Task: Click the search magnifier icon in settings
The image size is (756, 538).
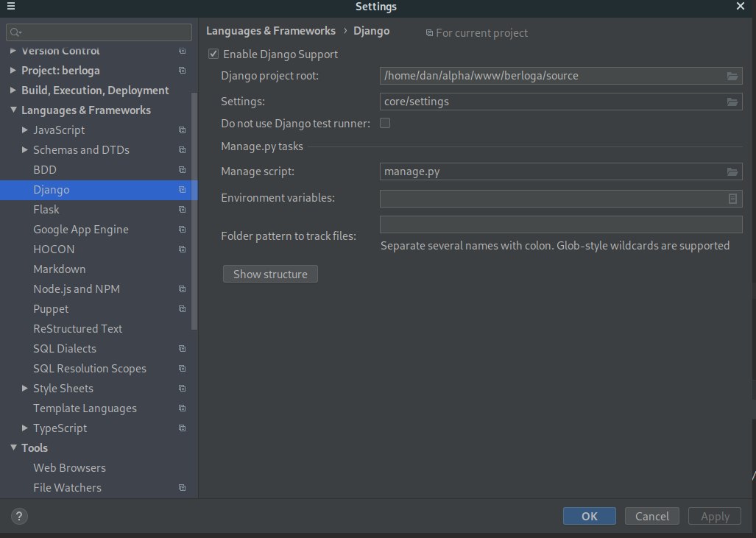Action: pyautogui.click(x=16, y=33)
